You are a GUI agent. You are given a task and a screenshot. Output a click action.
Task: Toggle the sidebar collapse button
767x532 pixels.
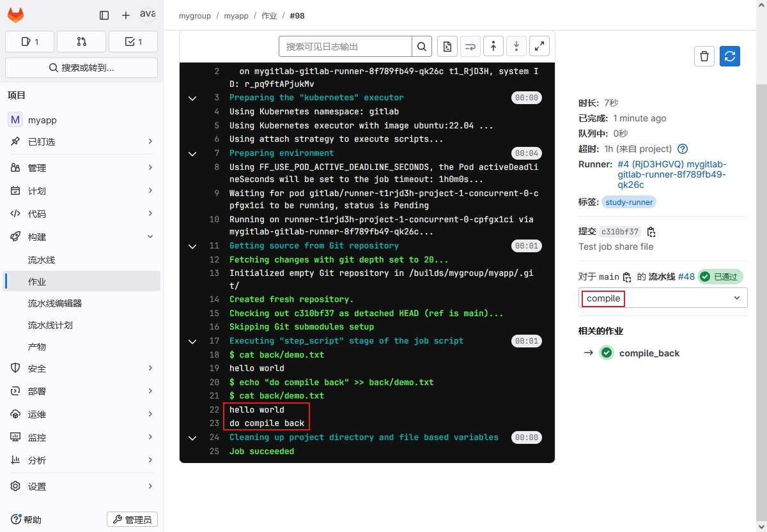coord(104,15)
